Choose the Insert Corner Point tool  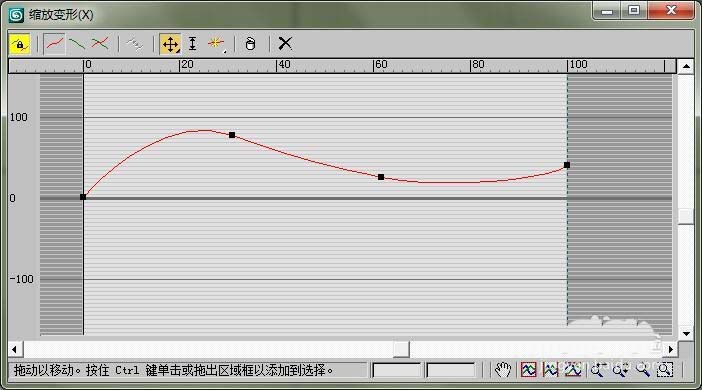point(215,43)
